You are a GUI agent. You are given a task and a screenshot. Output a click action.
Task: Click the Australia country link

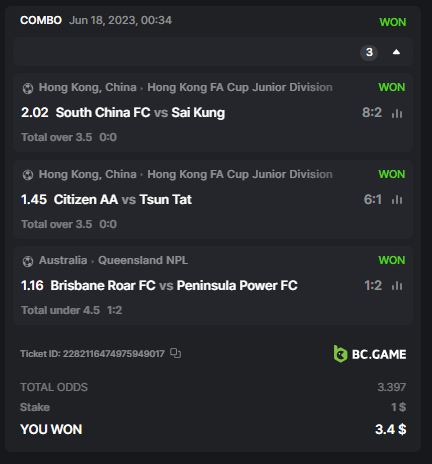(x=63, y=260)
